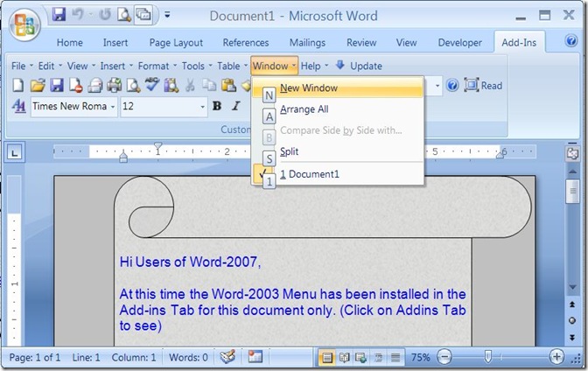Open the File classic menu
This screenshot has height=371, width=588.
point(21,66)
